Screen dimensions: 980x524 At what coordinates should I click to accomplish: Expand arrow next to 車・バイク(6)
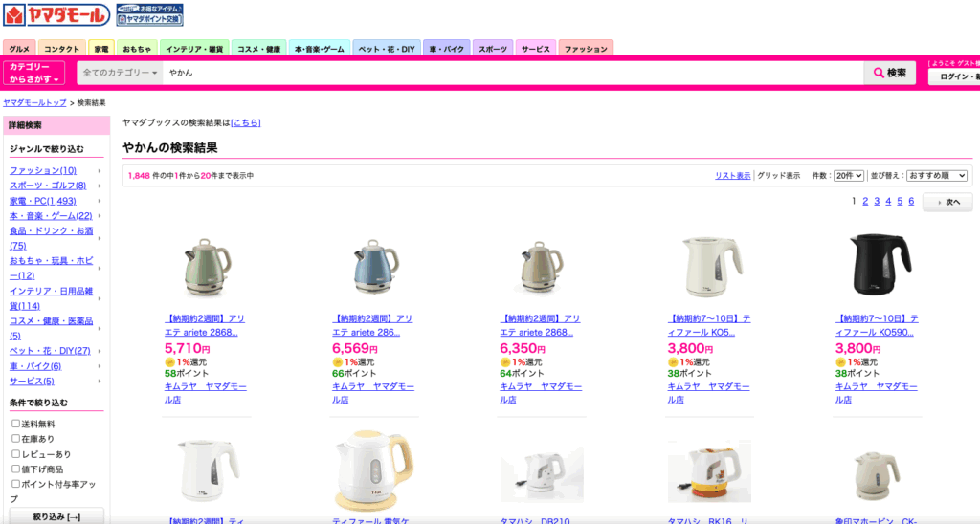click(x=100, y=366)
